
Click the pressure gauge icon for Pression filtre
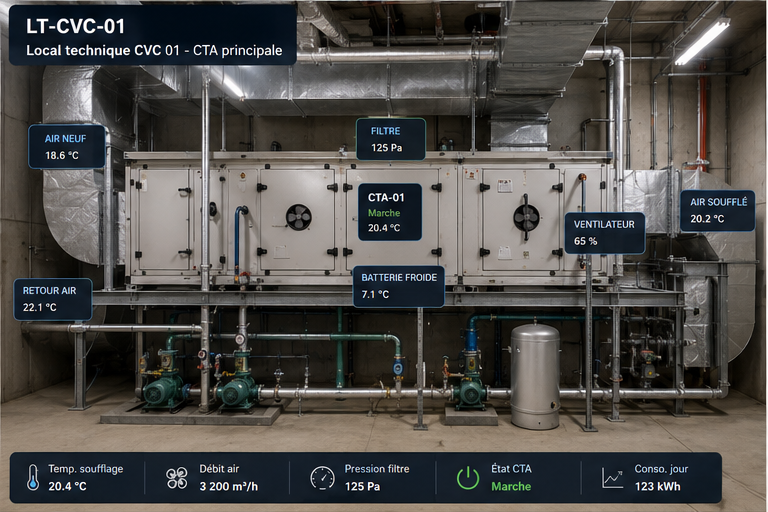pyautogui.click(x=322, y=478)
